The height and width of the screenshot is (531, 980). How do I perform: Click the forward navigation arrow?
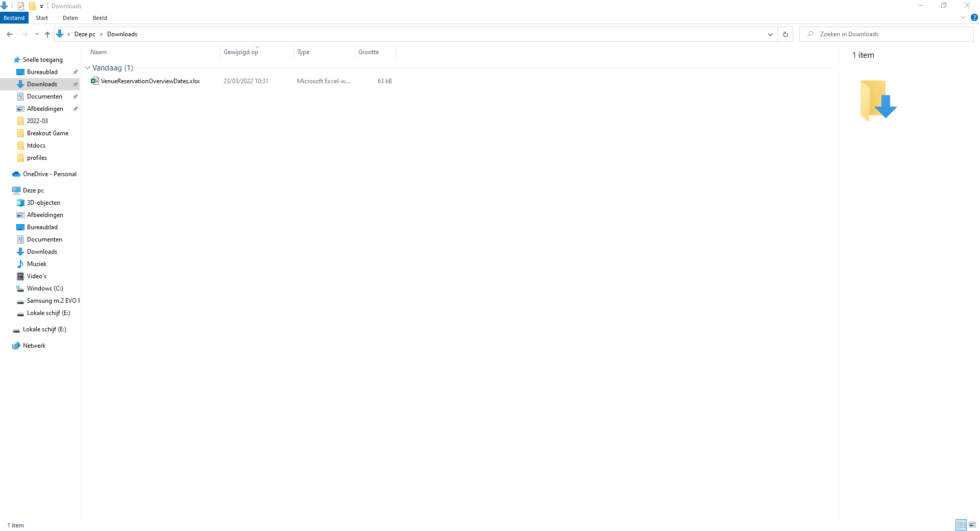click(x=24, y=34)
